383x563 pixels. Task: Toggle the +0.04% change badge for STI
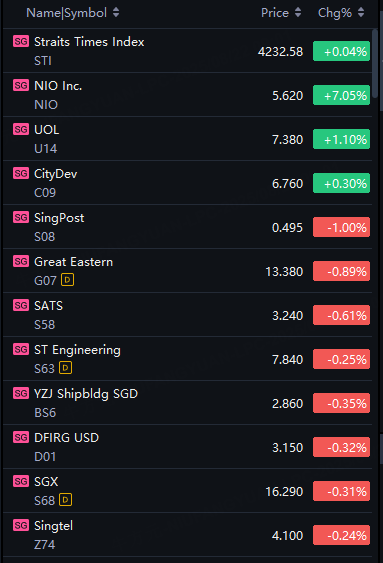(341, 51)
